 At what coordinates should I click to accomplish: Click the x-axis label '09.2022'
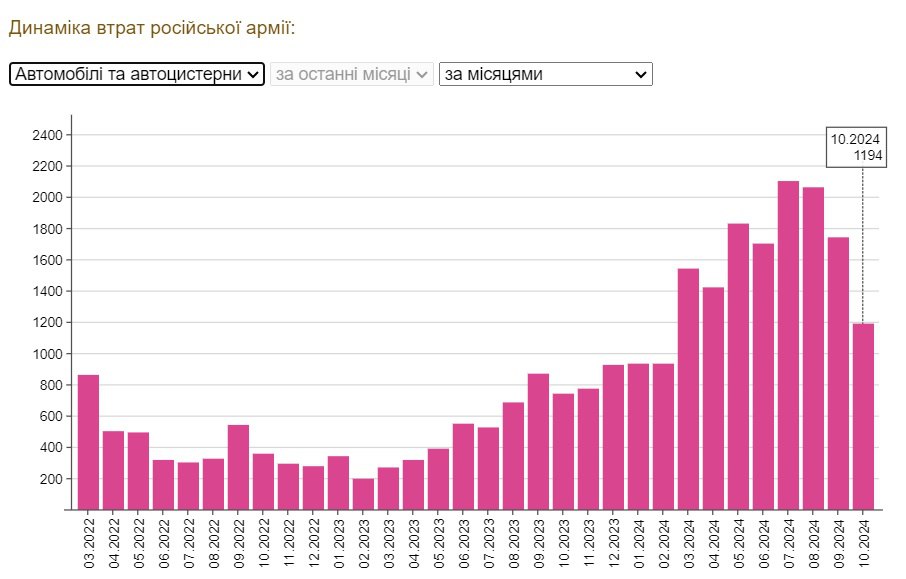click(239, 543)
